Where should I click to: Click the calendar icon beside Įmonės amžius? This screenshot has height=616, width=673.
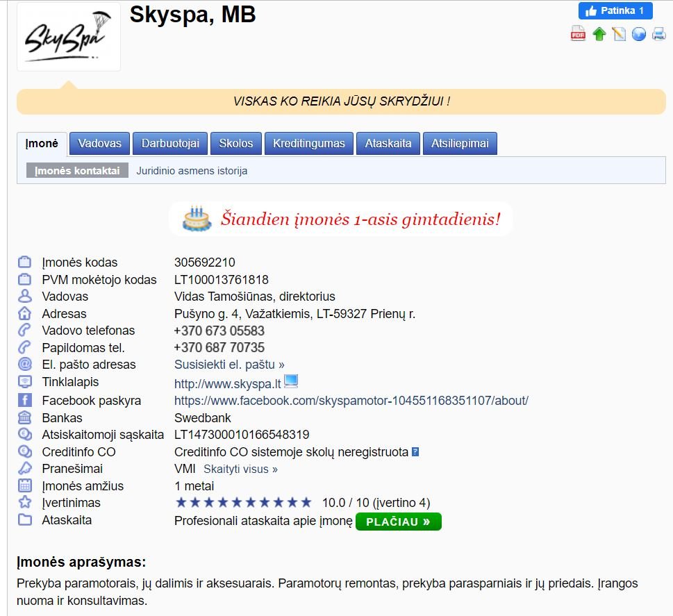tap(25, 485)
